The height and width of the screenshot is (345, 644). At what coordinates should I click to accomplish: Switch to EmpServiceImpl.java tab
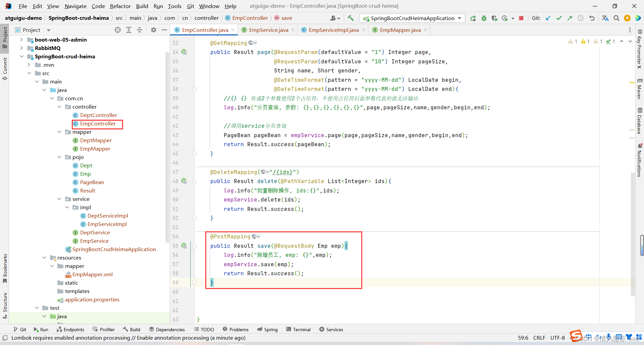pyautogui.click(x=333, y=30)
